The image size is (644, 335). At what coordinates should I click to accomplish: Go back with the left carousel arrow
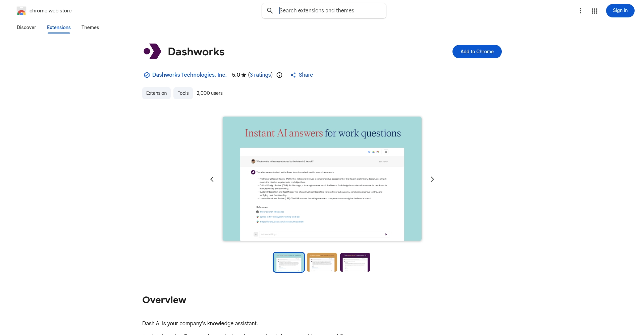(212, 179)
